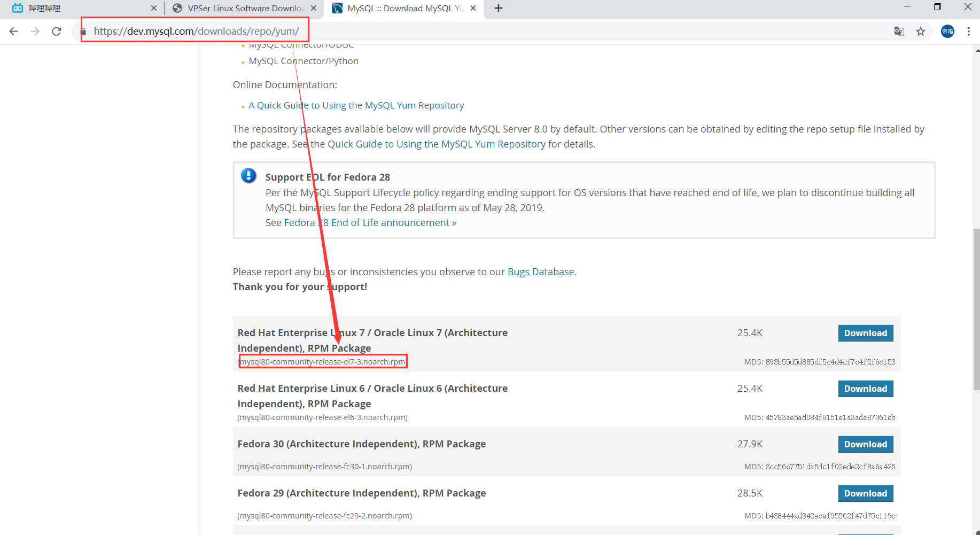
Task: Open Chrome three-dot menu
Action: [969, 32]
